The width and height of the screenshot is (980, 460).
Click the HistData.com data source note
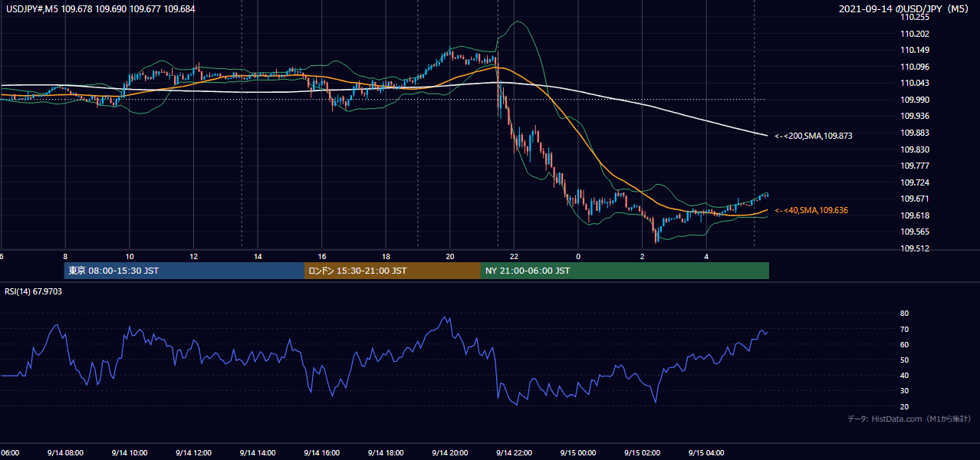(x=909, y=419)
